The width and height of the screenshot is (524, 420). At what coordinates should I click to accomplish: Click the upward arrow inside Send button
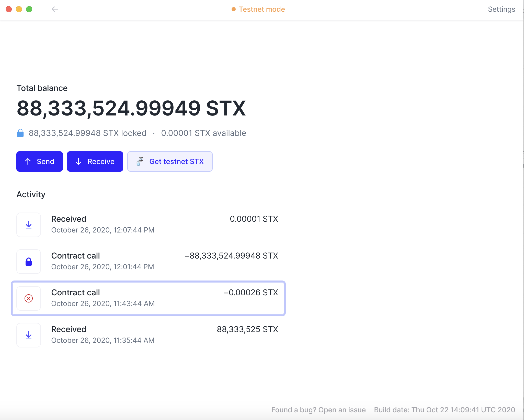pos(28,161)
